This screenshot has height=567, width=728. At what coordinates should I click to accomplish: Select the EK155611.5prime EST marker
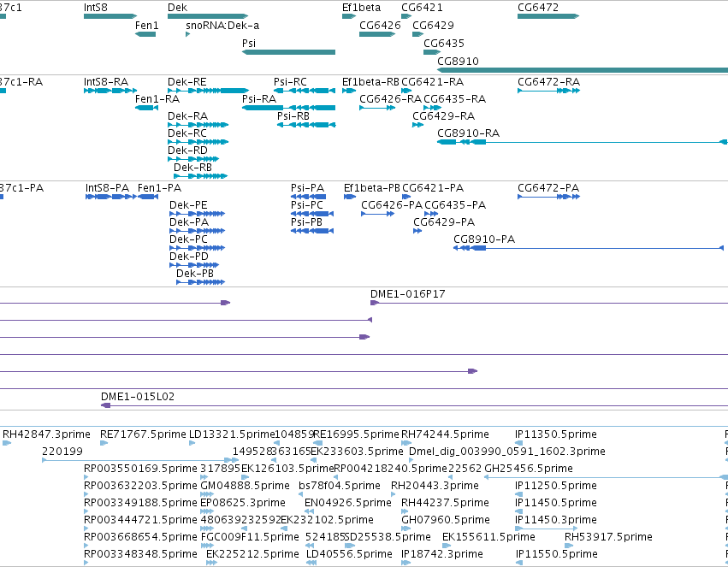[447, 546]
